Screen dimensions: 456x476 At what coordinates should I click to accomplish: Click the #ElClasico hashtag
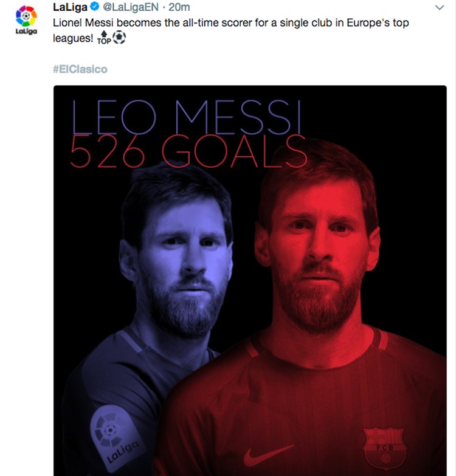coord(80,69)
